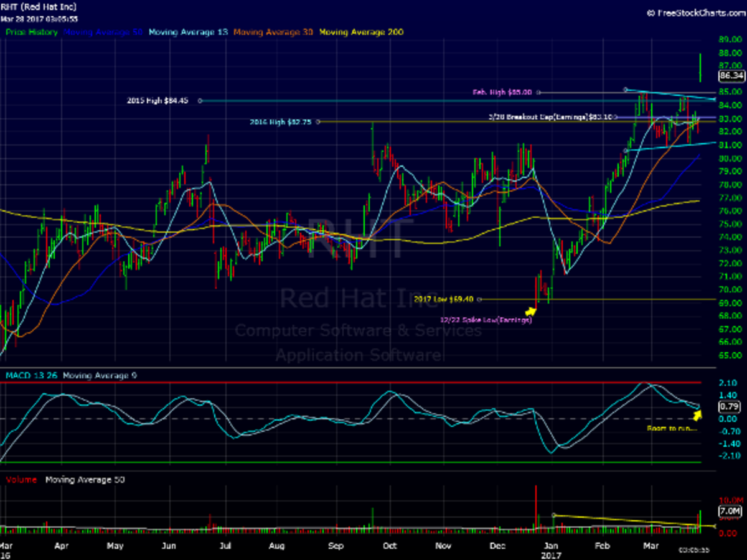Select the MACD Moving Average 9 label
The width and height of the screenshot is (747, 560).
coord(100,375)
